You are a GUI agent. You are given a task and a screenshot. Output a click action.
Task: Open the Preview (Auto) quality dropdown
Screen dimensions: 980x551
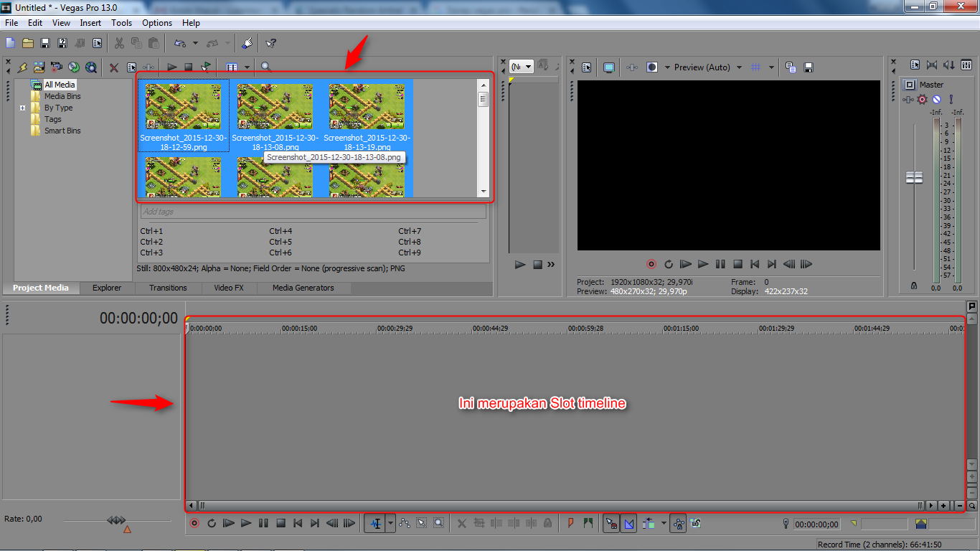point(740,67)
